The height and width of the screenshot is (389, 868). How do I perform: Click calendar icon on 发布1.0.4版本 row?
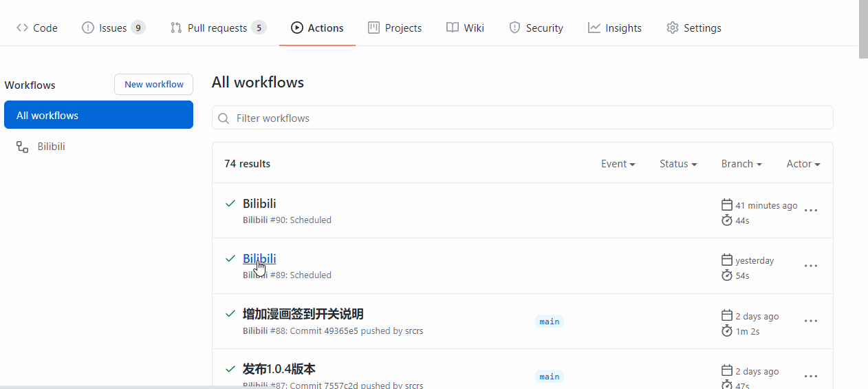[x=727, y=370]
